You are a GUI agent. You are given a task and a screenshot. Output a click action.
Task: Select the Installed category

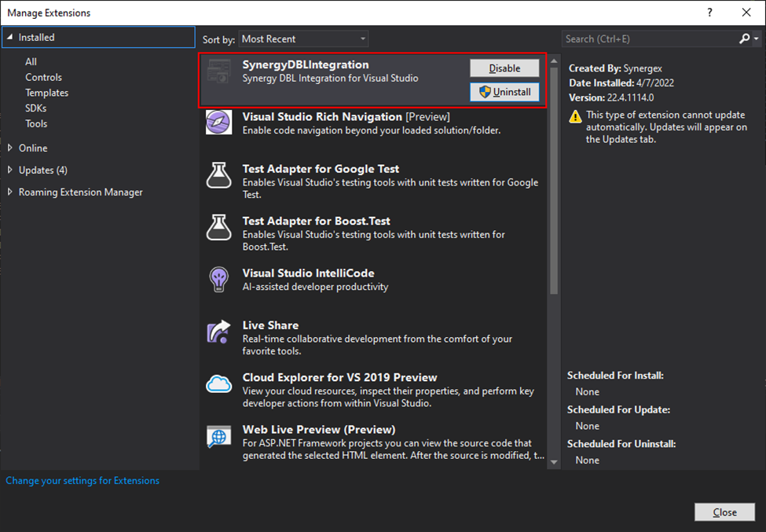pos(99,37)
